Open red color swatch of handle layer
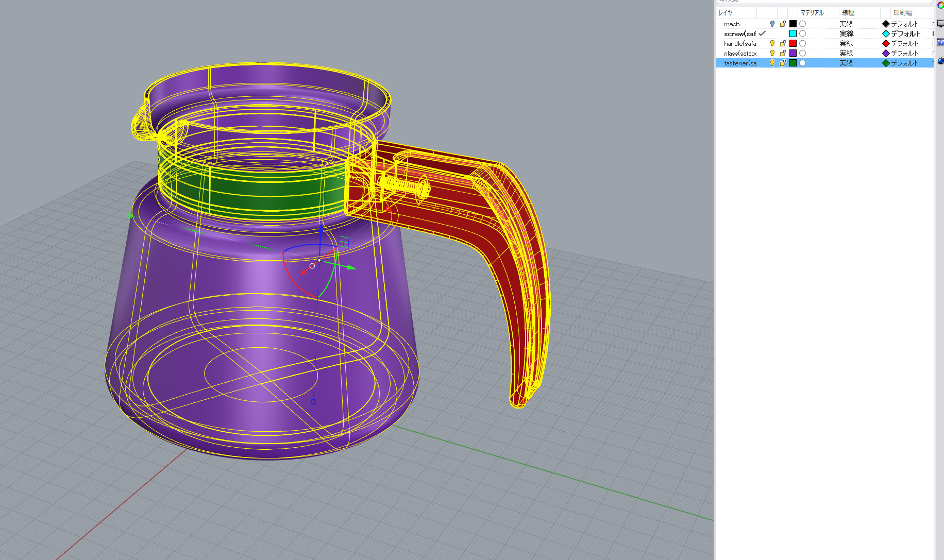Image resolution: width=944 pixels, height=560 pixels. tap(793, 43)
